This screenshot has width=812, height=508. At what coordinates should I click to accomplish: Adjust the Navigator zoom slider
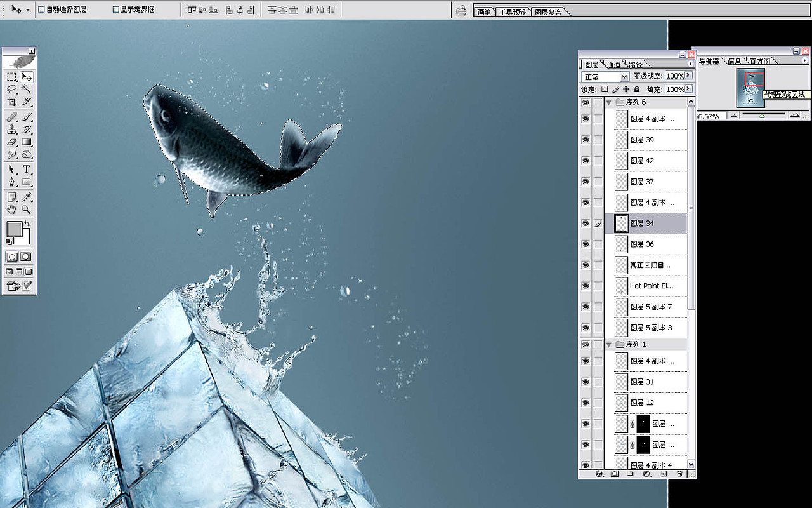tap(762, 116)
